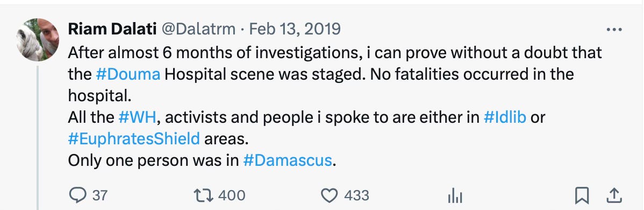Follow the #WH hashtag link
This screenshot has height=210, width=644.
[x=137, y=117]
